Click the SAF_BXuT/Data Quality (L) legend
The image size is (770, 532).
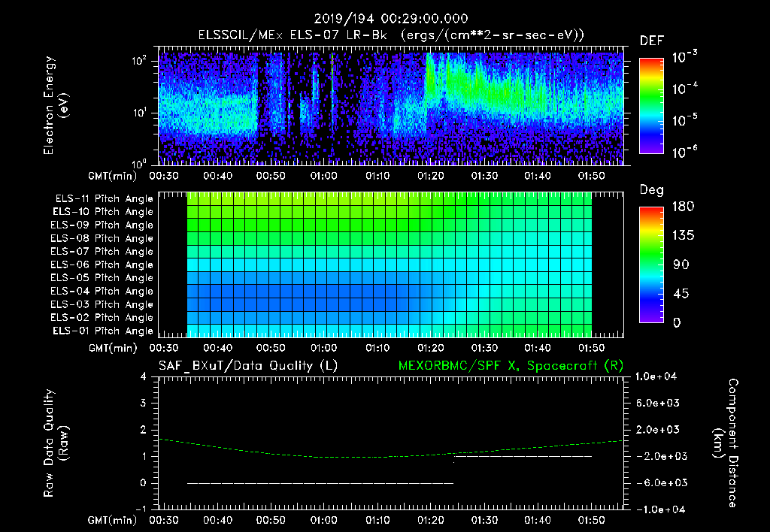click(248, 366)
